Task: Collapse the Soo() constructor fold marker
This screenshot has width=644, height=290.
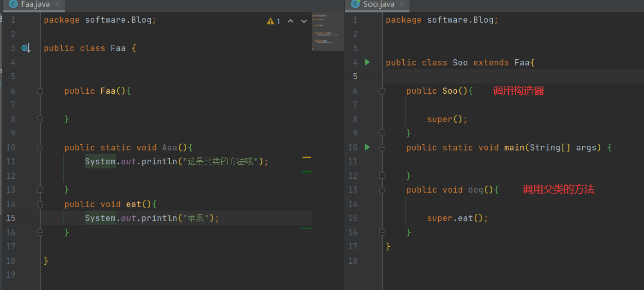Action: (382, 91)
